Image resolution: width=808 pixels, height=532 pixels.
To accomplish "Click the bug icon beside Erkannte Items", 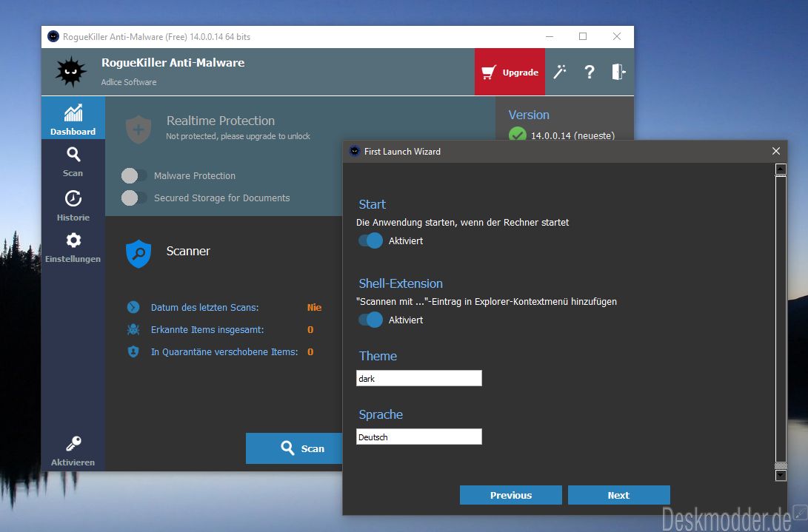I will (x=133, y=329).
